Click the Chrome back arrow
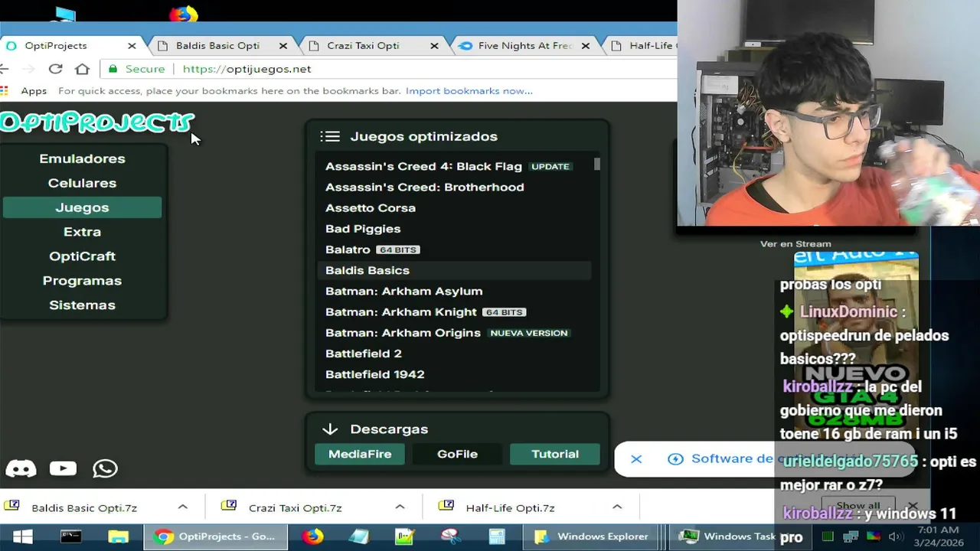 (x=4, y=69)
